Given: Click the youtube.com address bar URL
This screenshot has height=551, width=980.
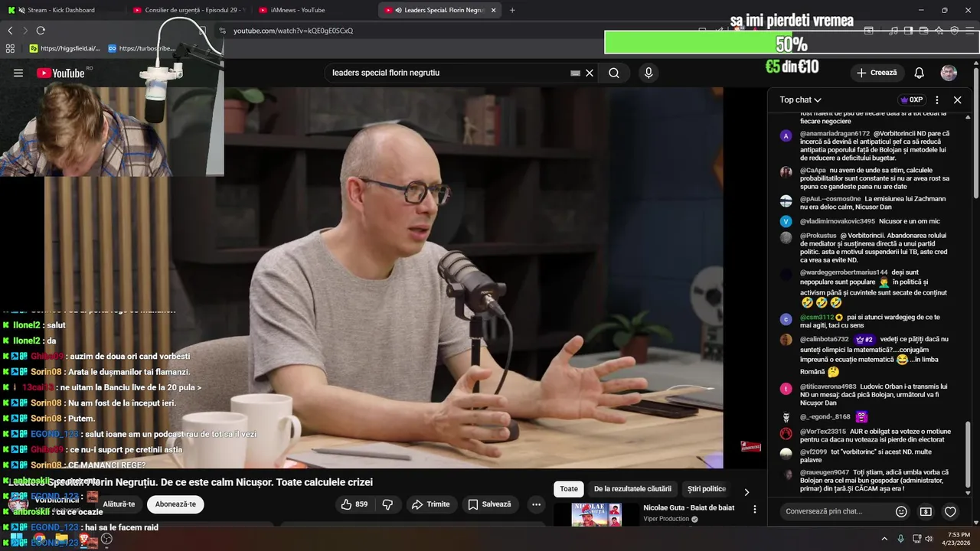Looking at the screenshot, I should click(x=293, y=31).
